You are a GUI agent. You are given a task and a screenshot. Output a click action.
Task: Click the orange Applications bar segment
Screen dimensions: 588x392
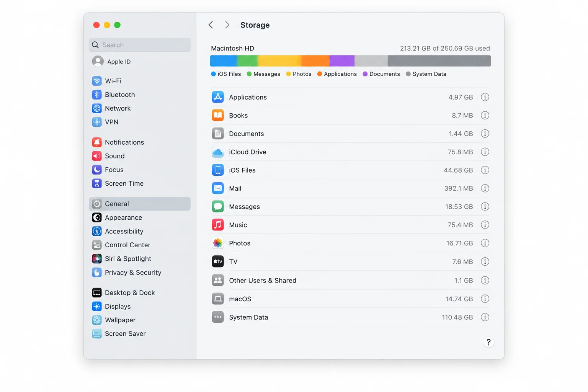point(315,61)
